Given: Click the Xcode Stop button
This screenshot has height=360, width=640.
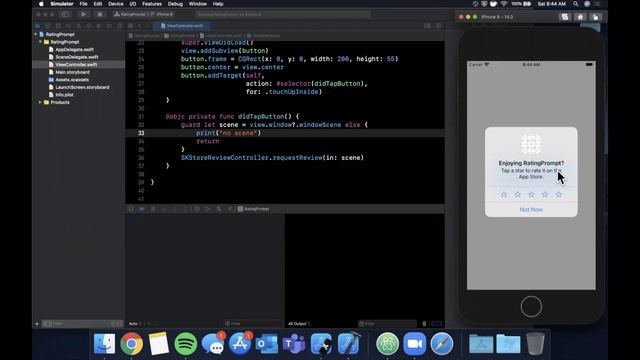Looking at the screenshot, I should (100, 14).
